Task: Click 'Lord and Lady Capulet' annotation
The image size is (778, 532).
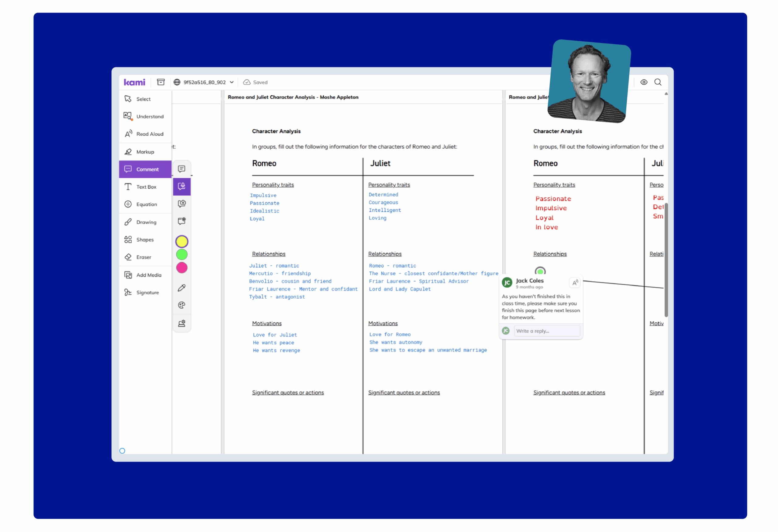Action: 399,289
